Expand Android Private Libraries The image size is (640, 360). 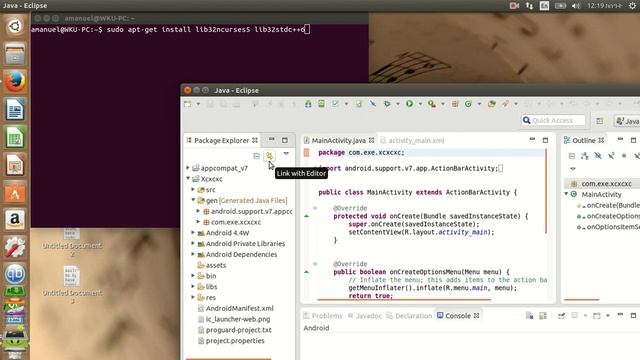point(193,243)
